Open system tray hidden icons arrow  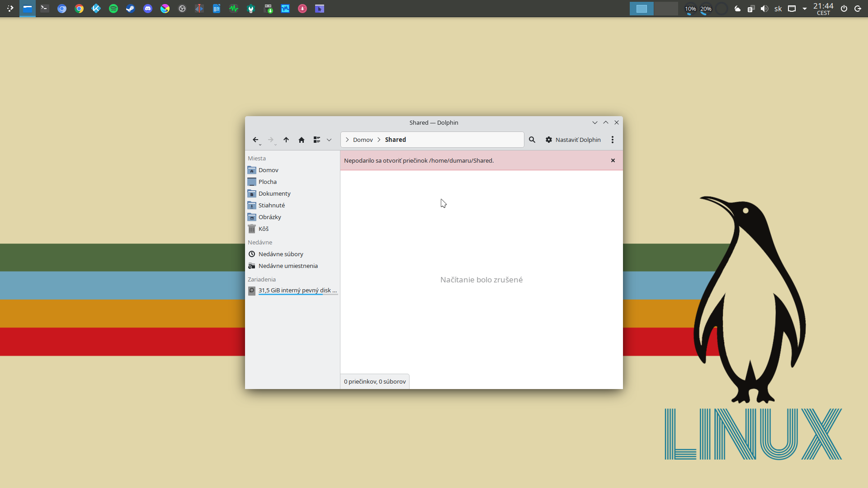[805, 9]
